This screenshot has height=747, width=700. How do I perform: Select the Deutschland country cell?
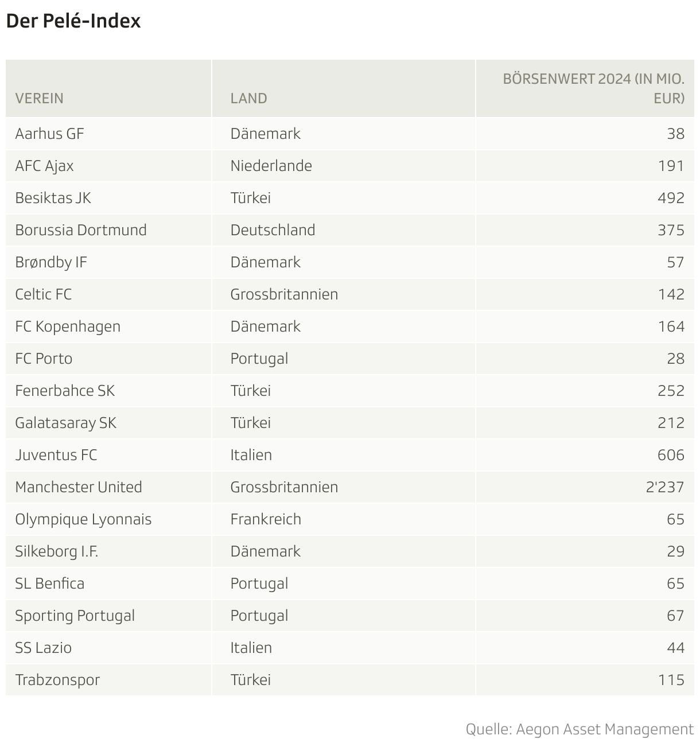[x=273, y=230]
